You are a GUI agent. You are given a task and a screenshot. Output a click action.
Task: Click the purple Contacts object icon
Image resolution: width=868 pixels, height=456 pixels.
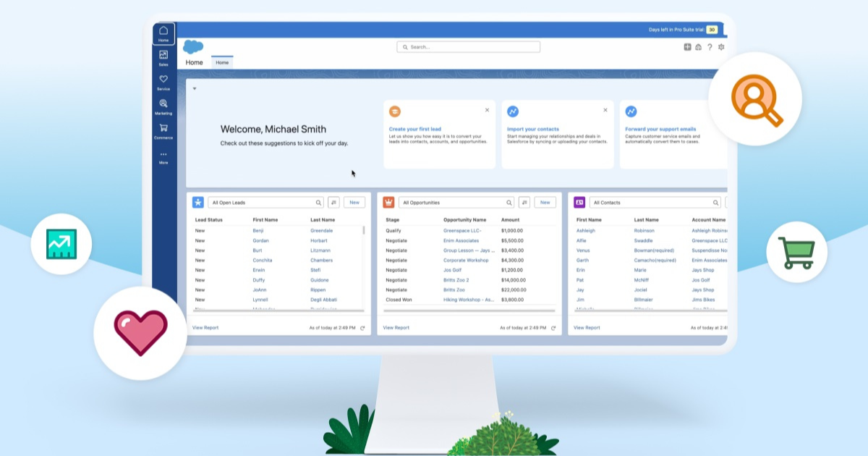click(579, 203)
